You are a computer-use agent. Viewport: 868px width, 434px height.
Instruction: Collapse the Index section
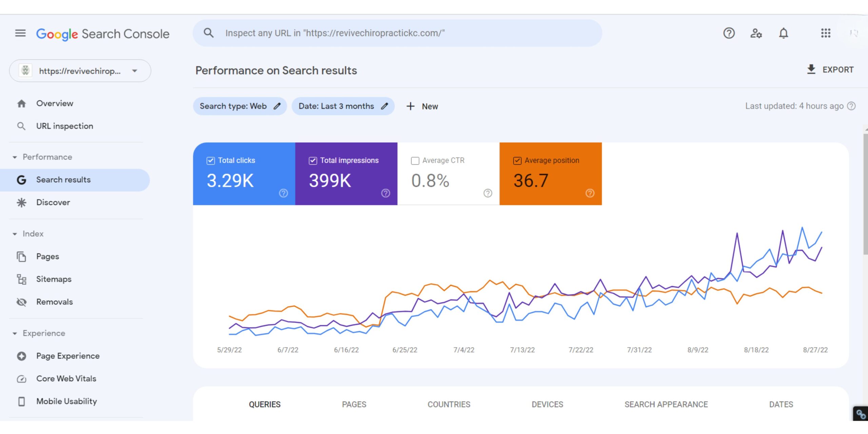coord(15,234)
